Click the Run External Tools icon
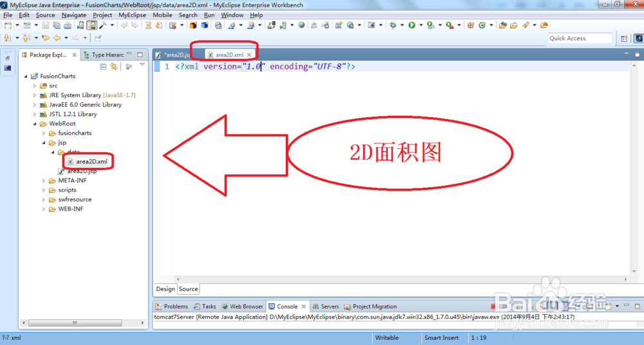644x345 pixels. [x=450, y=25]
